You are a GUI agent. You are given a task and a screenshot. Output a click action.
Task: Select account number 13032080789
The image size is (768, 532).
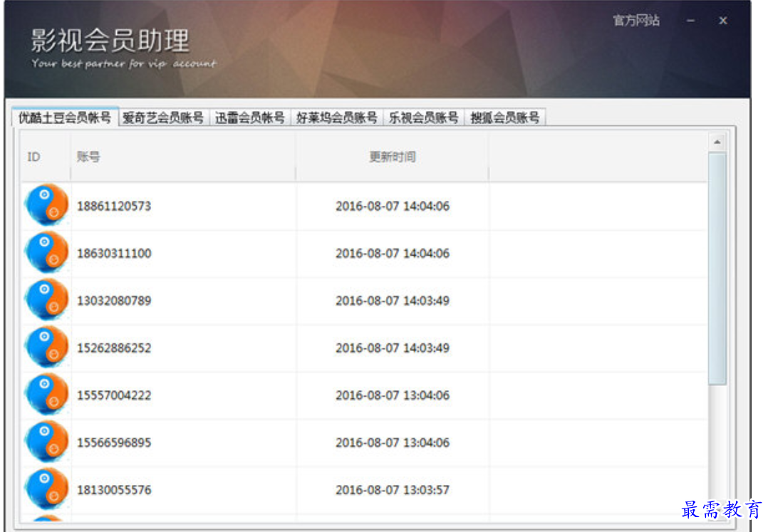click(114, 301)
